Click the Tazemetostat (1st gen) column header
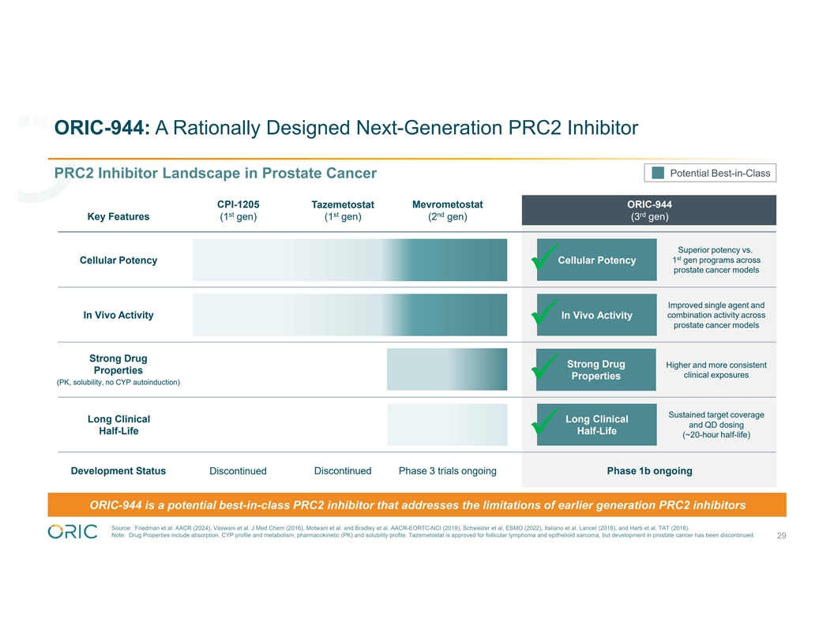This screenshot has height=644, width=834. 343,211
